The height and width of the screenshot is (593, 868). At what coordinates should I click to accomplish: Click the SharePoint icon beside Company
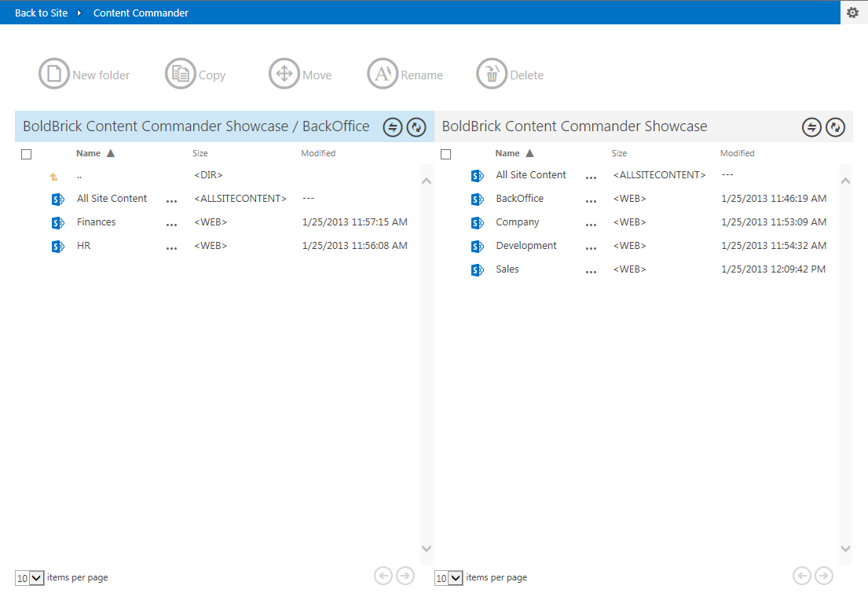(x=477, y=222)
